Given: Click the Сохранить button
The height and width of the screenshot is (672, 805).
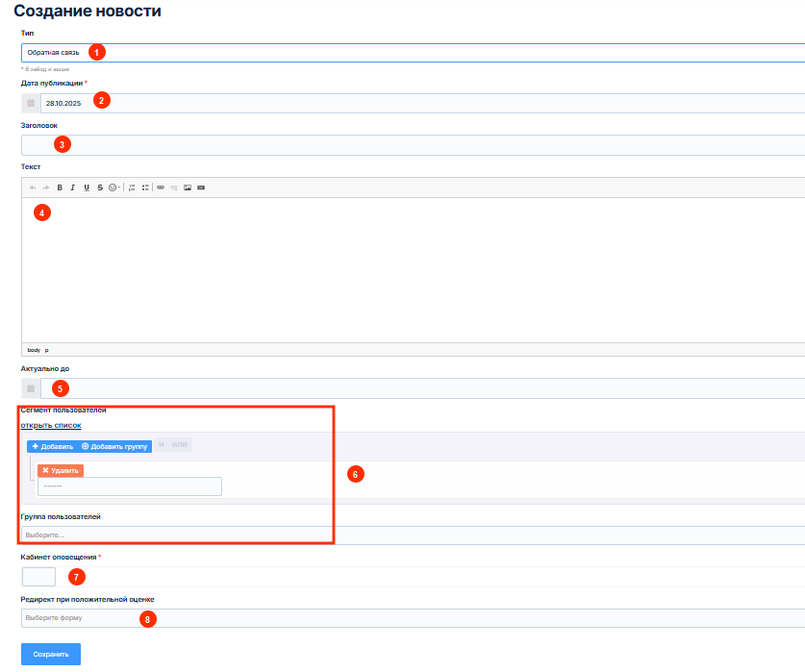Looking at the screenshot, I should pyautogui.click(x=51, y=654).
